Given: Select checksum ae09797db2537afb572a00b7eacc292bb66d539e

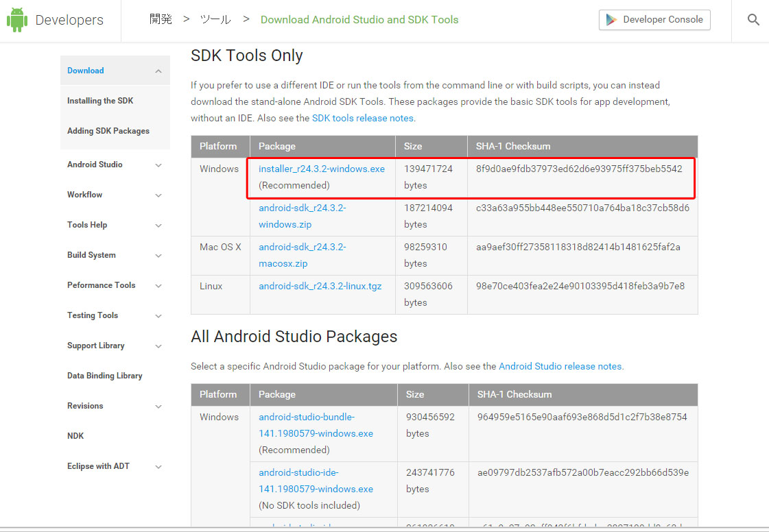Looking at the screenshot, I should coord(582,472).
